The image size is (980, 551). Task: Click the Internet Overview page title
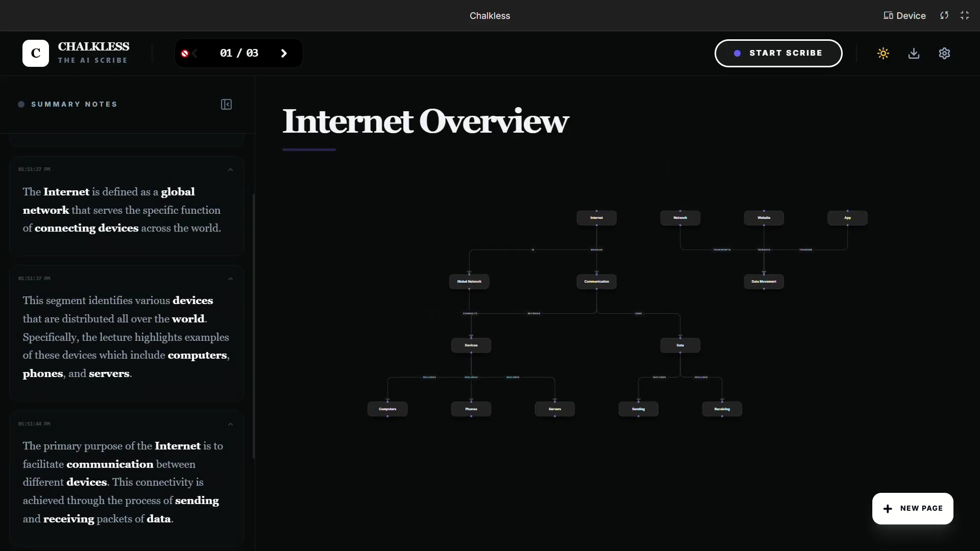[425, 121]
